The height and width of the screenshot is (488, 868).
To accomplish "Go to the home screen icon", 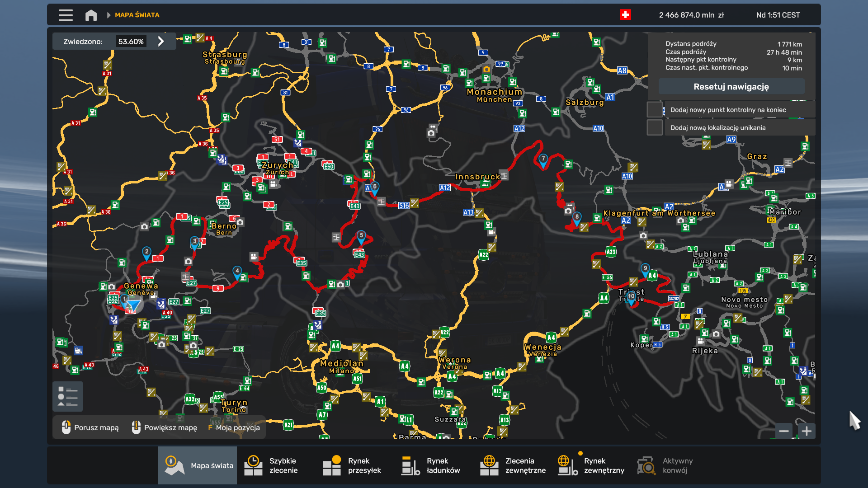I will 91,15.
